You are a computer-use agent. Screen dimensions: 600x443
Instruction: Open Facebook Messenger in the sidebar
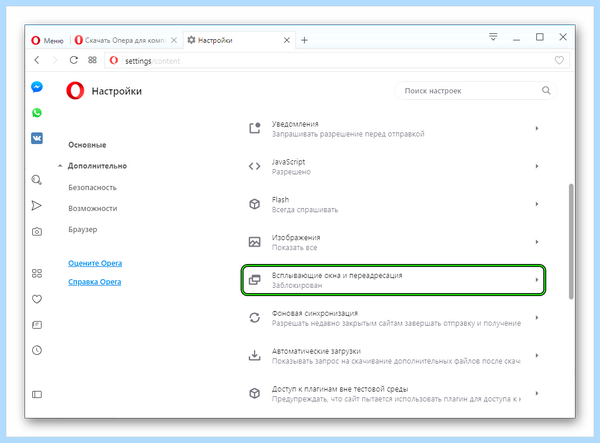pyautogui.click(x=37, y=87)
